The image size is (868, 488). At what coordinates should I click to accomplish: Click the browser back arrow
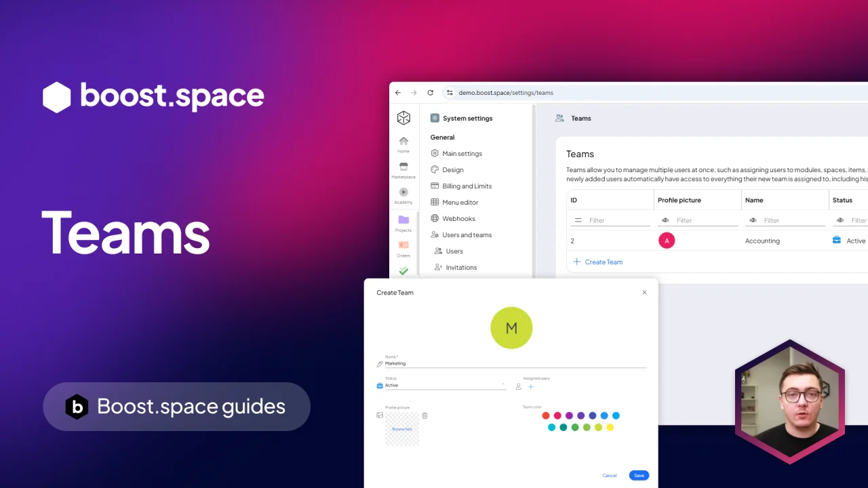click(x=398, y=93)
